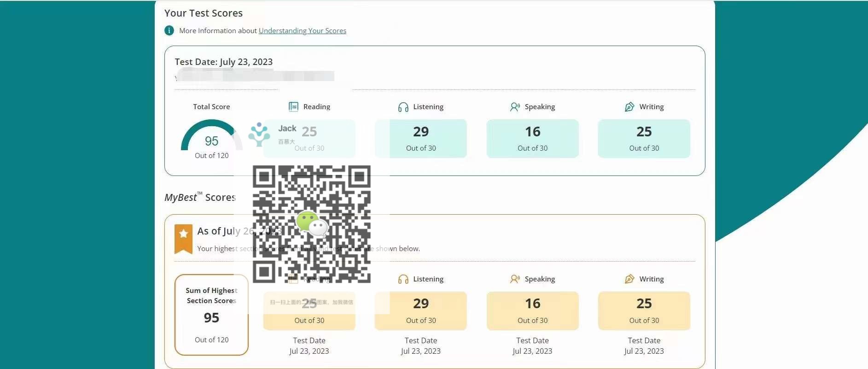Screen dimensions: 868x369
Task: Click the Reading label in the July 23 card
Action: [317, 107]
